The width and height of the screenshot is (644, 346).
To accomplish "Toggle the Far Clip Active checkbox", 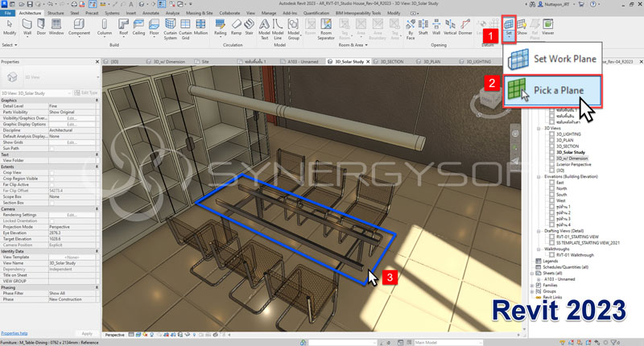I will (52, 185).
